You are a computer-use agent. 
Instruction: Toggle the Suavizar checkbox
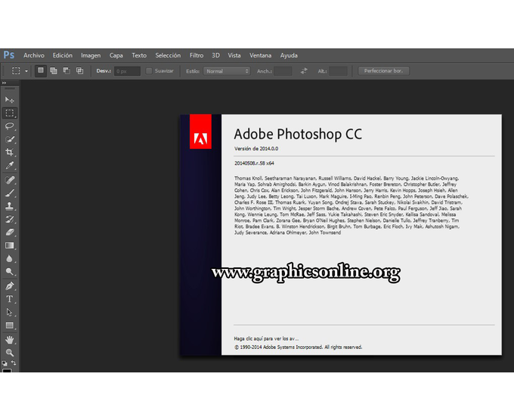[149, 71]
